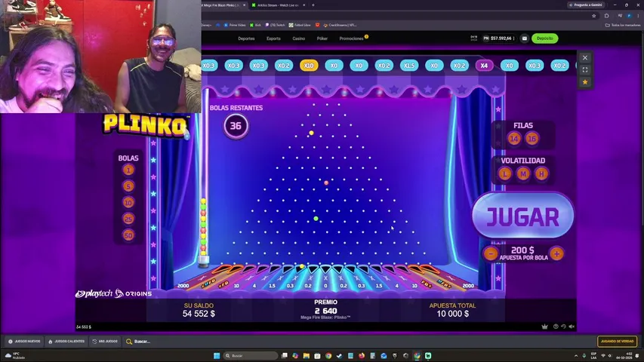Switch to Arklos Stream browser tab
This screenshot has height=362, width=644.
pos(278,5)
